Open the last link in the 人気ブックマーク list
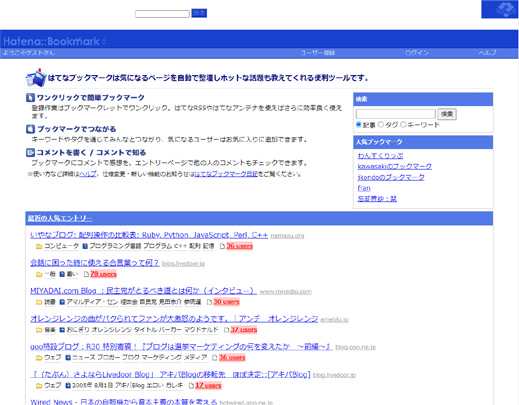The image size is (519, 405). tap(377, 199)
